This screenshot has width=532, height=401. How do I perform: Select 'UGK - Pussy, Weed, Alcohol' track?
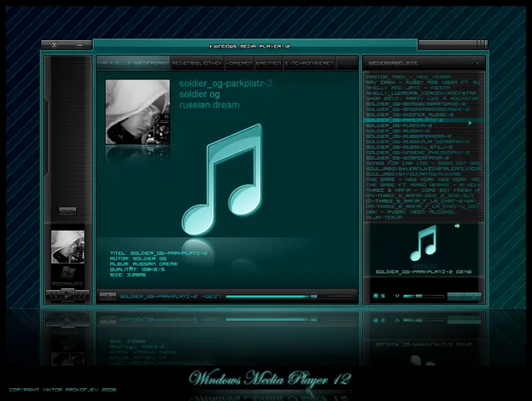pyautogui.click(x=410, y=212)
